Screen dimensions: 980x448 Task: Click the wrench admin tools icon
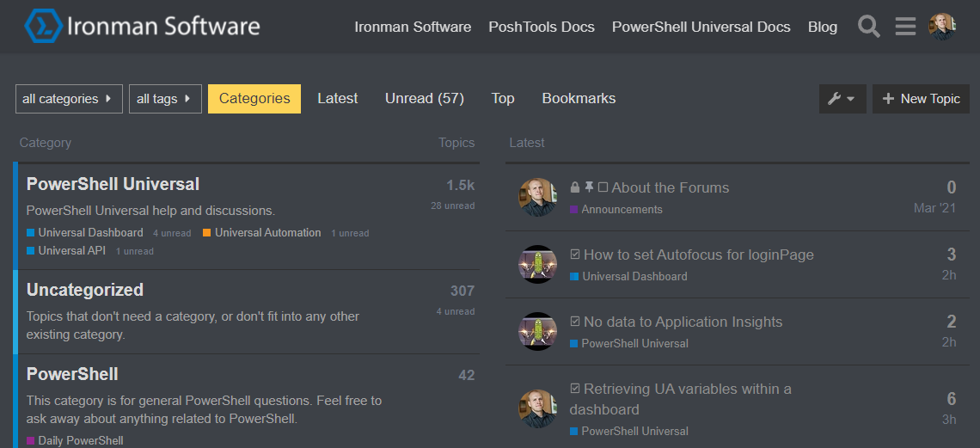click(x=842, y=99)
